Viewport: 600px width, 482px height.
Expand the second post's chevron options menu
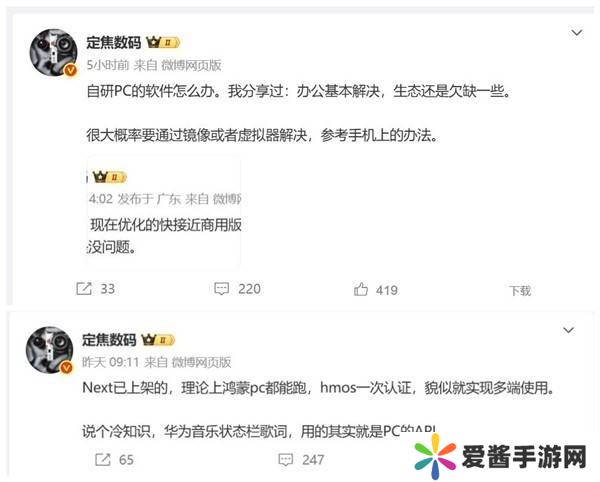pos(568,330)
